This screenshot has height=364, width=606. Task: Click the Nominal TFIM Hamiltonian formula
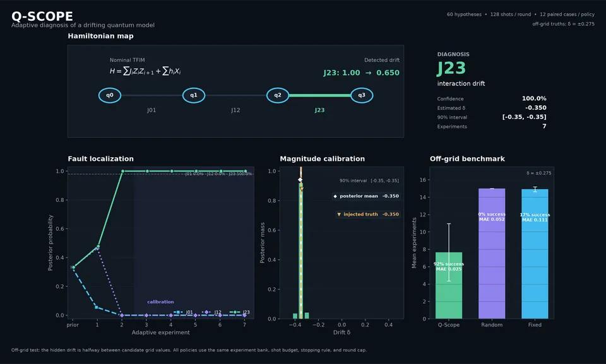[145, 71]
